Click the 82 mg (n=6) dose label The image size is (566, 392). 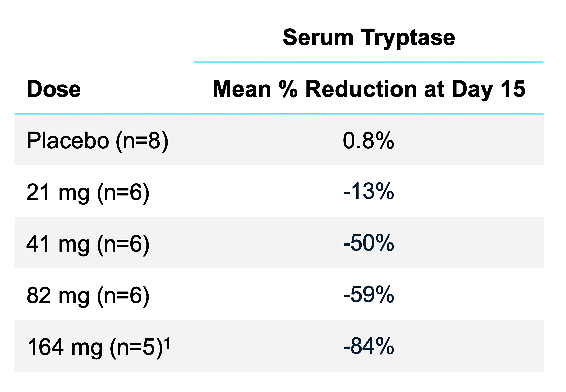click(88, 295)
